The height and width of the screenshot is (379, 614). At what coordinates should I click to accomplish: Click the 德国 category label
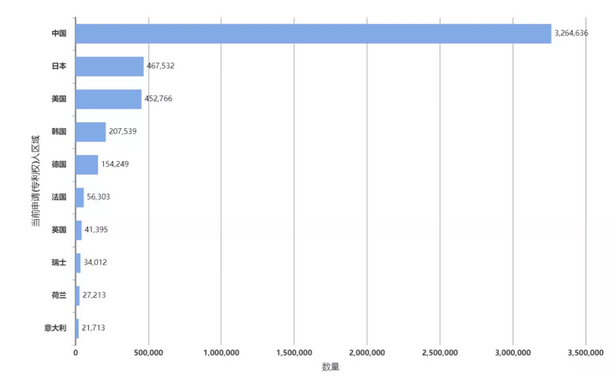(59, 164)
